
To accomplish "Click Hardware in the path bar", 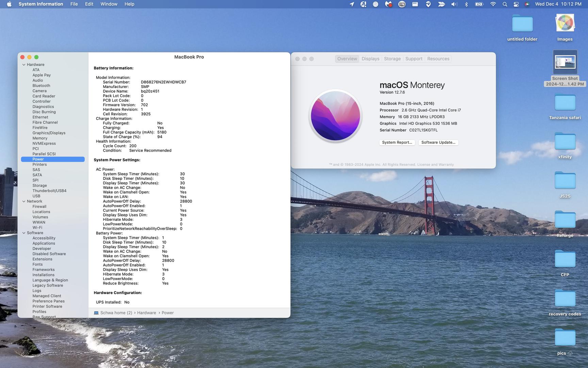I will [x=147, y=313].
